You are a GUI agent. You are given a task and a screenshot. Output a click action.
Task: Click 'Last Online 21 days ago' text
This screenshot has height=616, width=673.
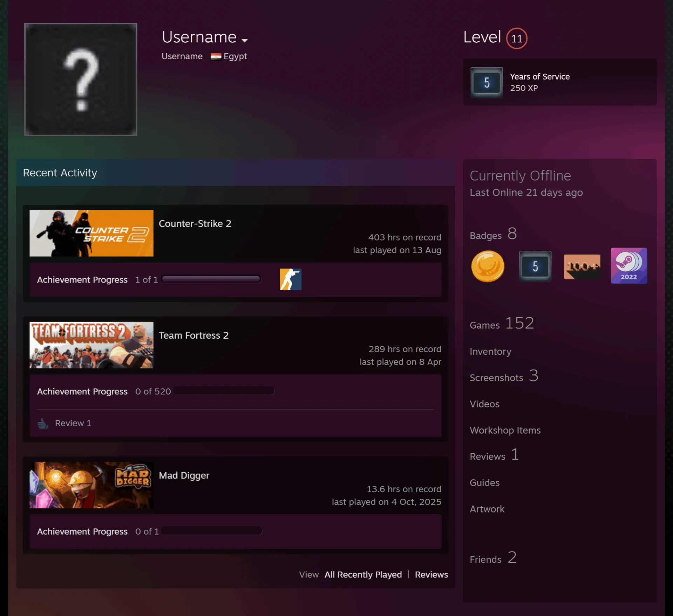coord(526,192)
